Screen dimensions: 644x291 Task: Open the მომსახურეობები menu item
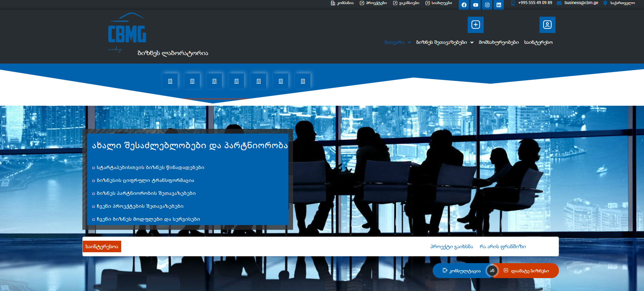click(499, 42)
